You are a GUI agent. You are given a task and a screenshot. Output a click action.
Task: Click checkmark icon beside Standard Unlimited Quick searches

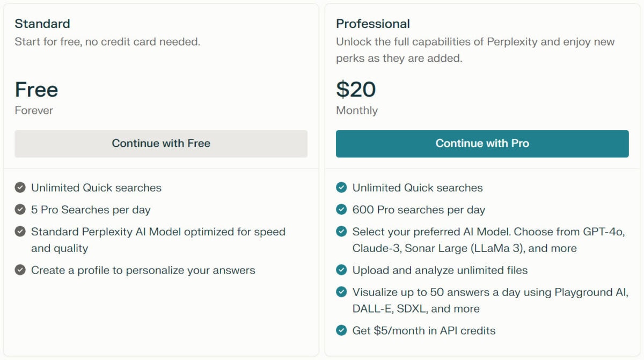point(20,188)
